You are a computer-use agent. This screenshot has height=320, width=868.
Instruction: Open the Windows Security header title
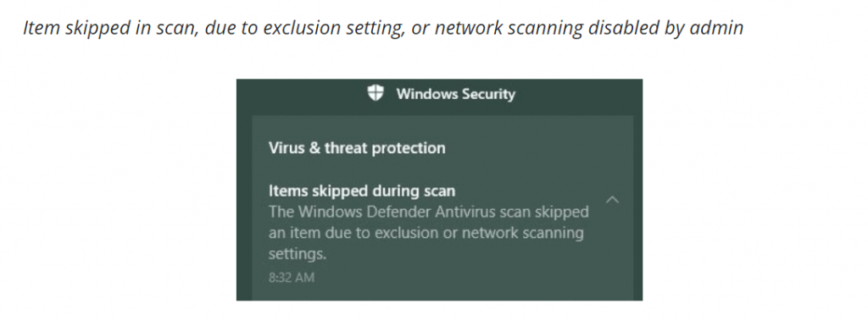pos(455,94)
